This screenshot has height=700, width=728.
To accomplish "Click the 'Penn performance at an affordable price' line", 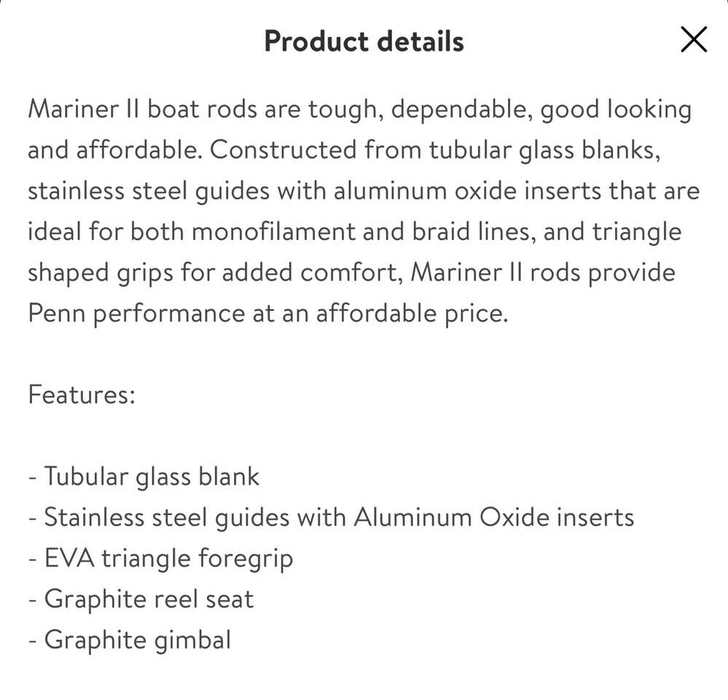I will [267, 314].
